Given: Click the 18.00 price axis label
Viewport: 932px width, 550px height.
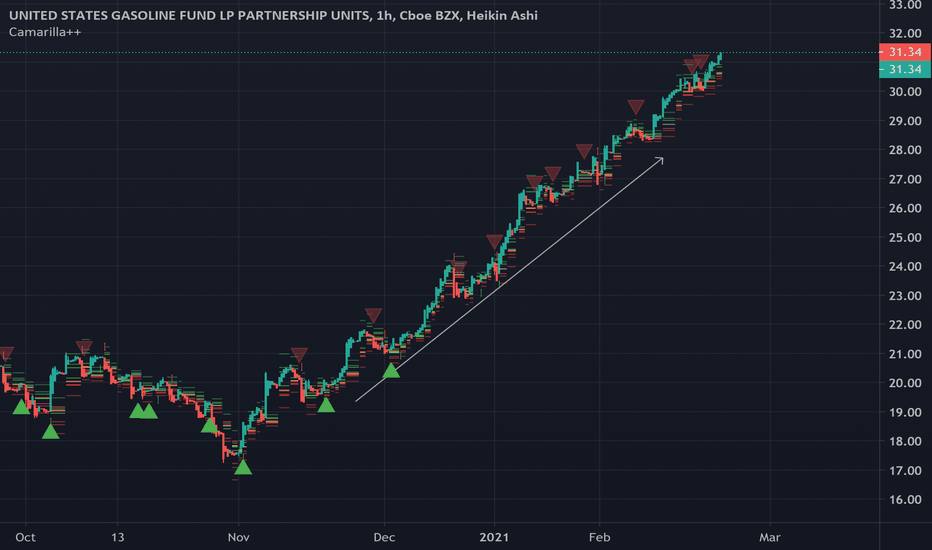Looking at the screenshot, I should coord(905,441).
